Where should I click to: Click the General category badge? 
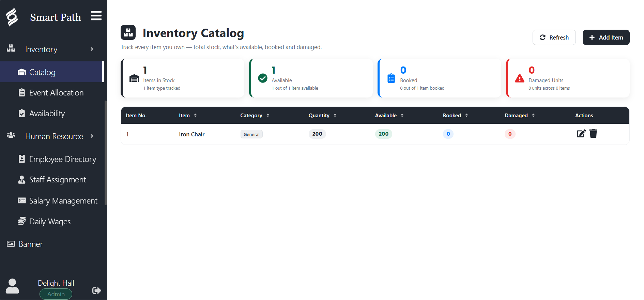tap(251, 134)
